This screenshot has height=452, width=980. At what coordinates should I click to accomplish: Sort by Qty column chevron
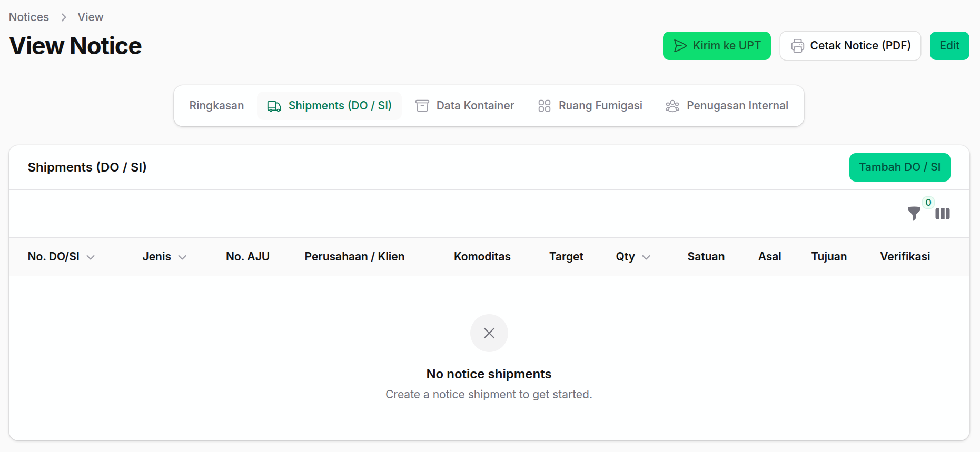point(646,257)
